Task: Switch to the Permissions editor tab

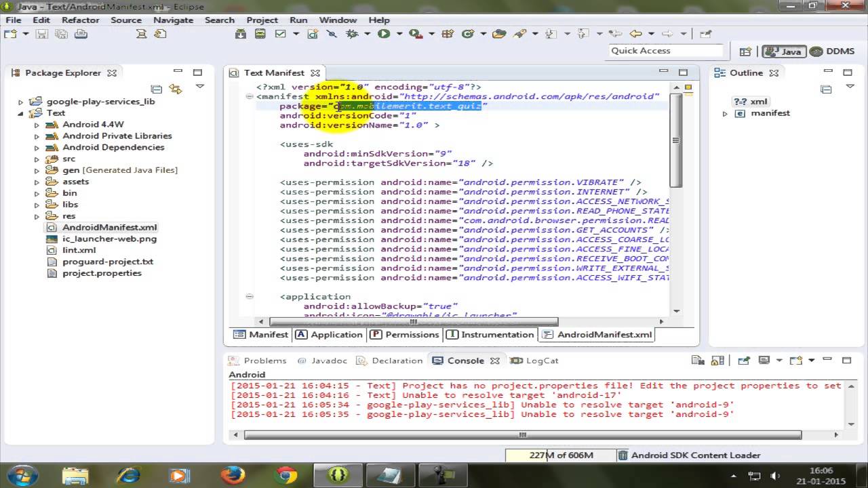Action: 405,334
